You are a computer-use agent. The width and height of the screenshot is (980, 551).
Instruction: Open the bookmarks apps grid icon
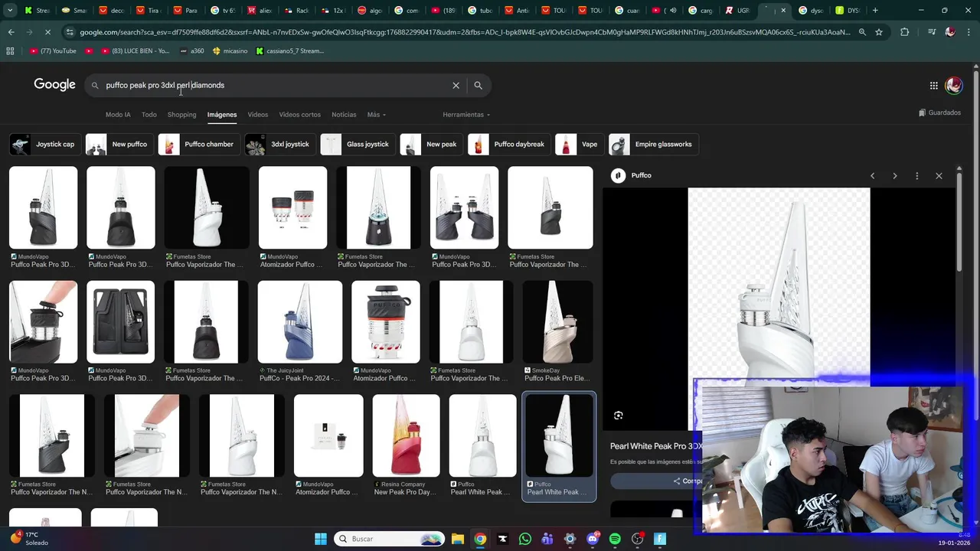10,51
